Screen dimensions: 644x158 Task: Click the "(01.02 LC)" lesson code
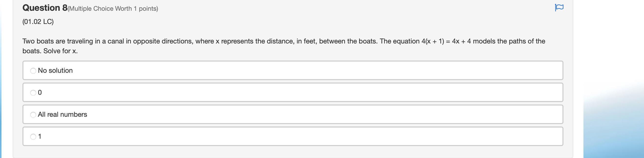pos(38,22)
